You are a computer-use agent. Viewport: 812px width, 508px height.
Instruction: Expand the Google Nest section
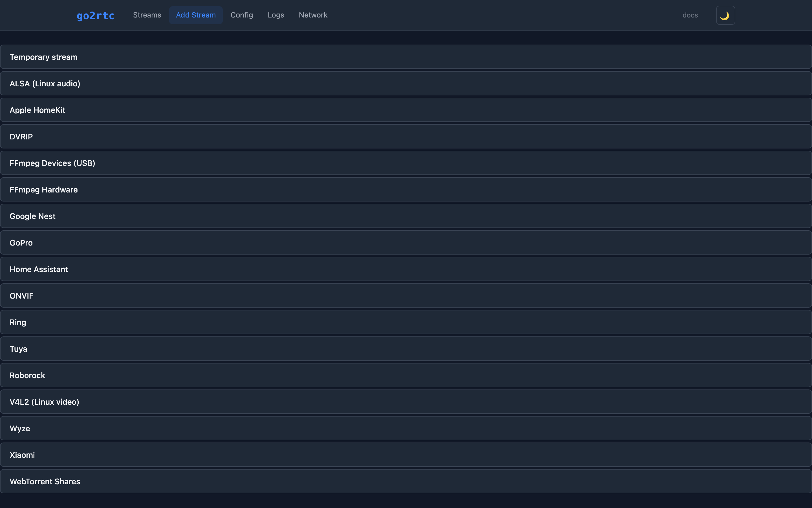[406, 216]
